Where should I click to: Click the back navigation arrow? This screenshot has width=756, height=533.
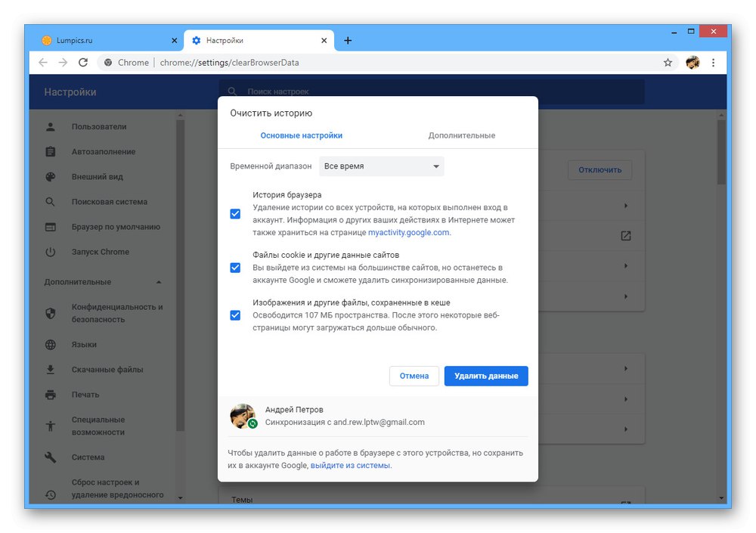(43, 62)
